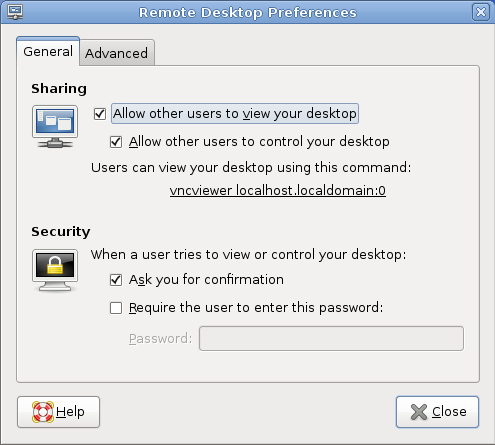Close the window using title bar X
This screenshot has height=445, width=495.
point(481,12)
